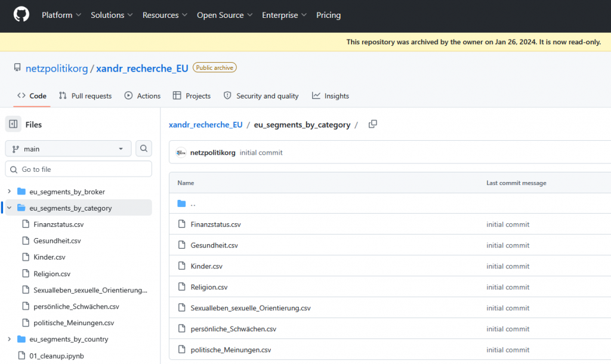Expand the eu_segments_by_broker folder chevron
The height and width of the screenshot is (364, 611).
10,192
